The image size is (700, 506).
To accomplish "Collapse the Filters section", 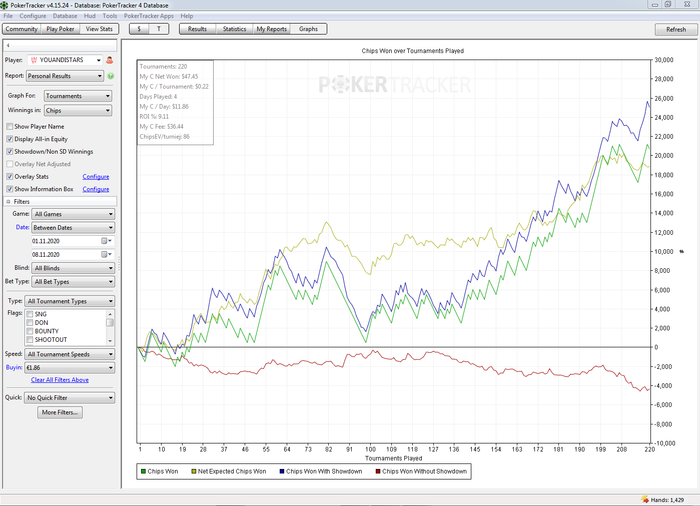I will pyautogui.click(x=8, y=201).
